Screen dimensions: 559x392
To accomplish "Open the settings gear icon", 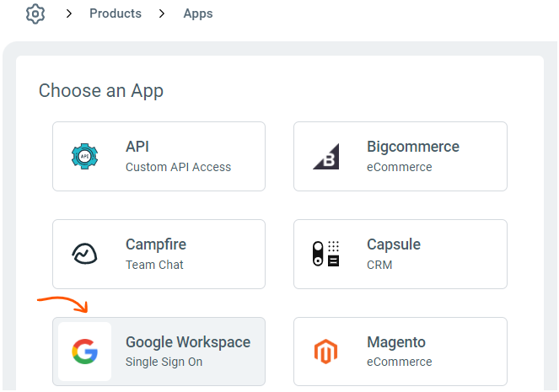I will coord(35,14).
